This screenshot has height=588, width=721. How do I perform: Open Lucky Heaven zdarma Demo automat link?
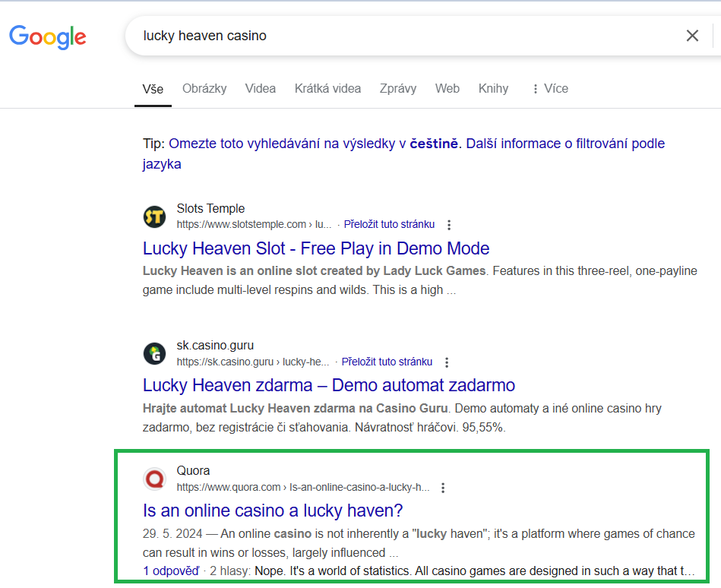[329, 385]
